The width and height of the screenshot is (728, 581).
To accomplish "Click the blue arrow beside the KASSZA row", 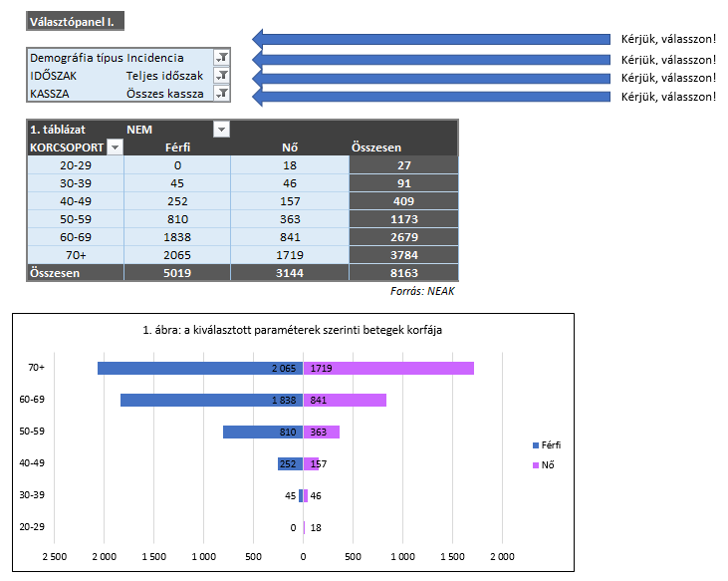I will tap(430, 97).
